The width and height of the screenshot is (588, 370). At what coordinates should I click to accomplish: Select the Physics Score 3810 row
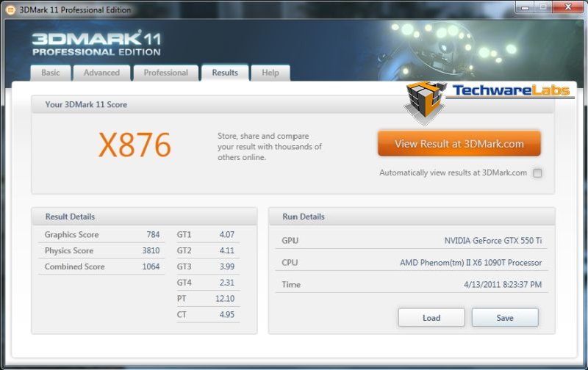[101, 250]
